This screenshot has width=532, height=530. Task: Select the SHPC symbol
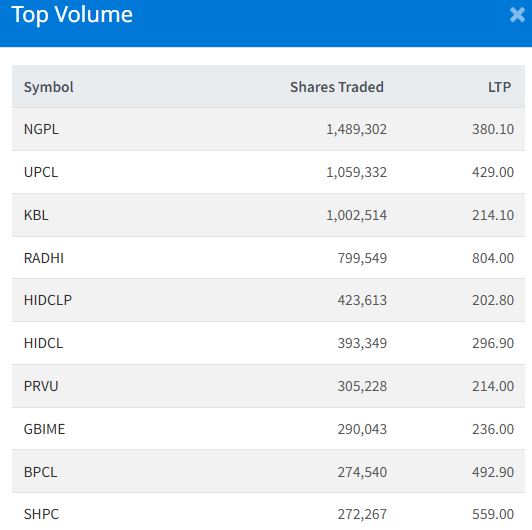tap(41, 514)
